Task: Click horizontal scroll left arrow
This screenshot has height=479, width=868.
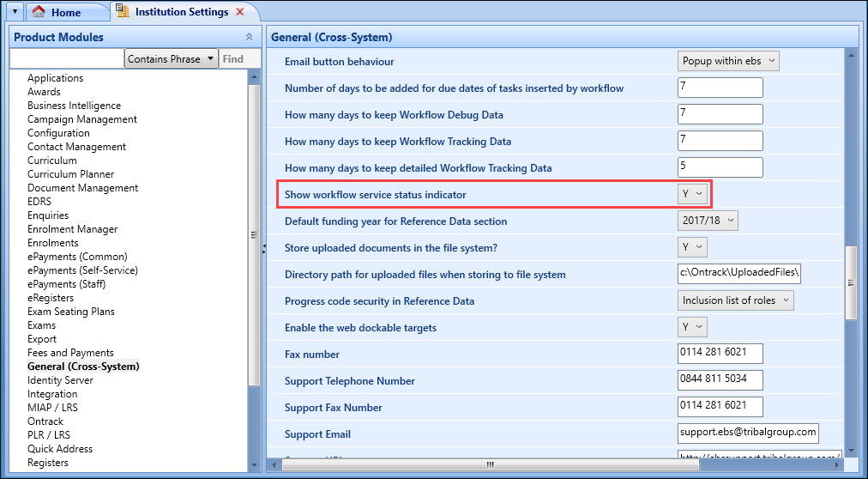Action: coord(274,464)
